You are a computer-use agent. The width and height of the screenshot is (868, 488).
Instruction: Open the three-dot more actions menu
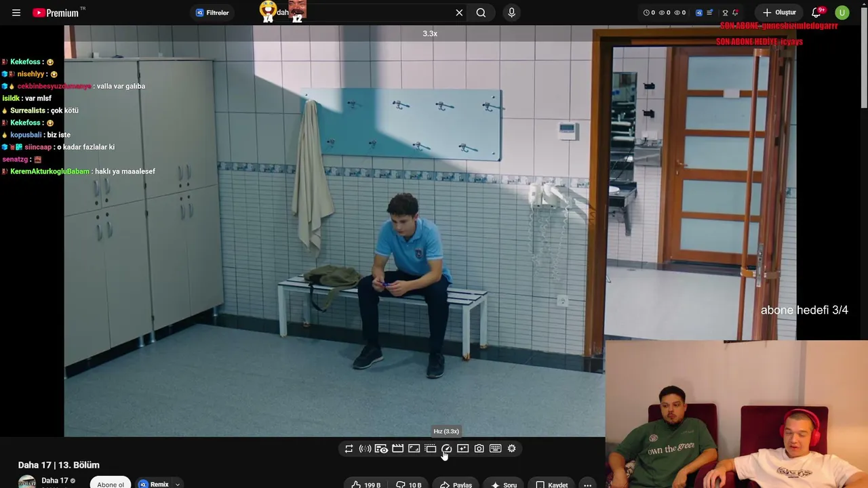point(587,485)
